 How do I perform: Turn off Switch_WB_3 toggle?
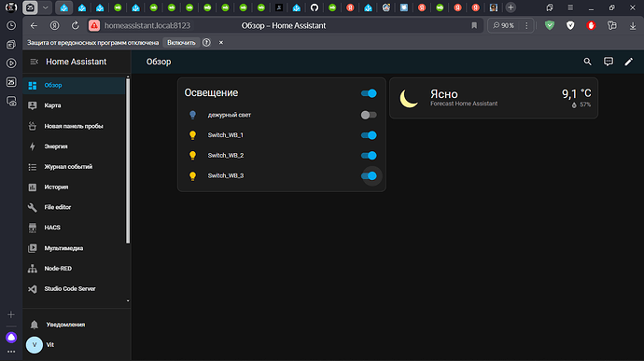point(369,175)
